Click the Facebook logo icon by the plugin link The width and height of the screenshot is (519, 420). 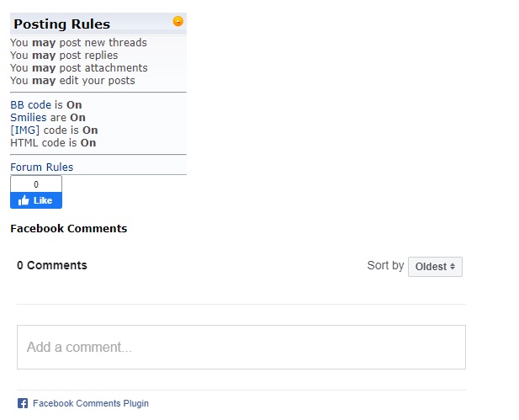click(23, 403)
